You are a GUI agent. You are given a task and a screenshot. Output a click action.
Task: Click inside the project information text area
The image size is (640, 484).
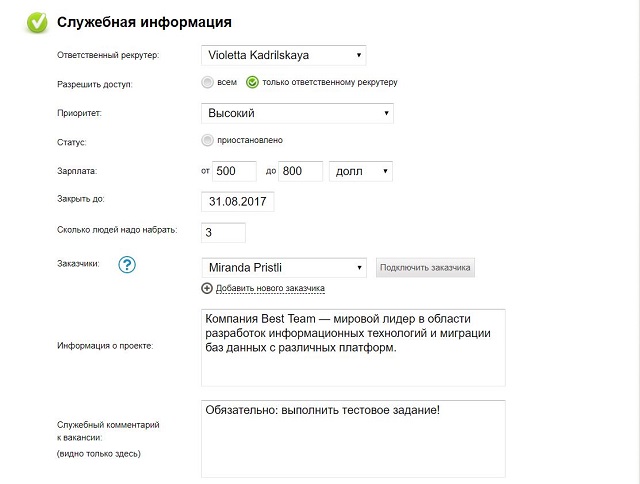point(353,346)
